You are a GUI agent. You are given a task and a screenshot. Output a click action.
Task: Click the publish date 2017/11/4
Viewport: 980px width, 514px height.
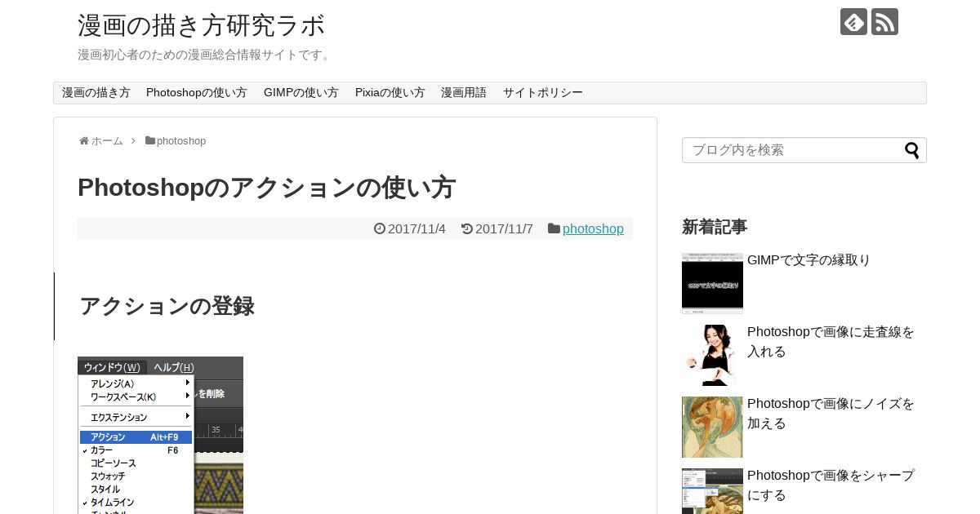pos(416,229)
